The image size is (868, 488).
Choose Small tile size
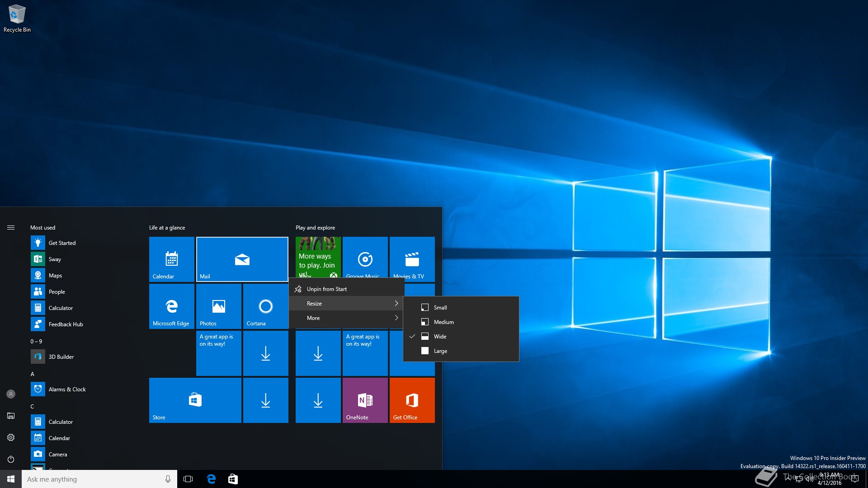point(461,308)
